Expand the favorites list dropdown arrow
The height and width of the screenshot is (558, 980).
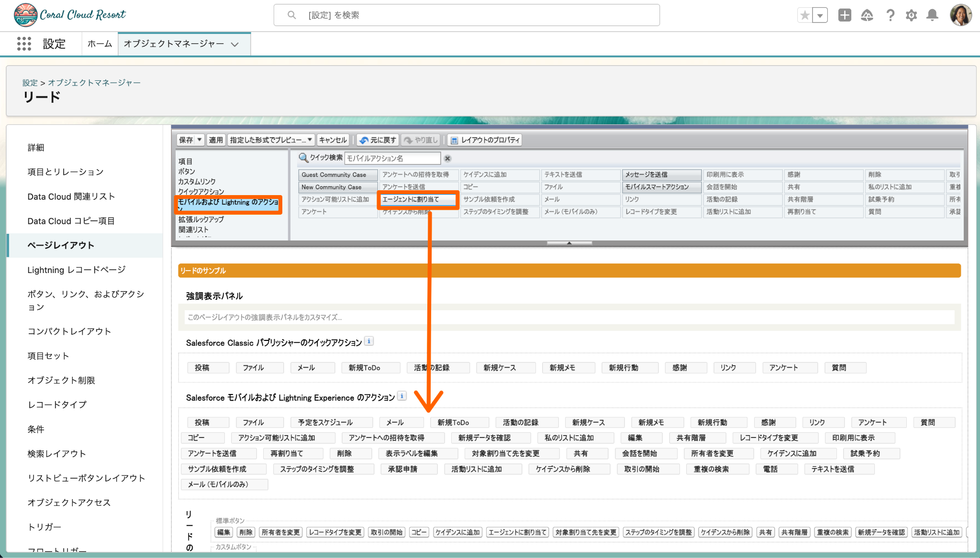pyautogui.click(x=820, y=15)
